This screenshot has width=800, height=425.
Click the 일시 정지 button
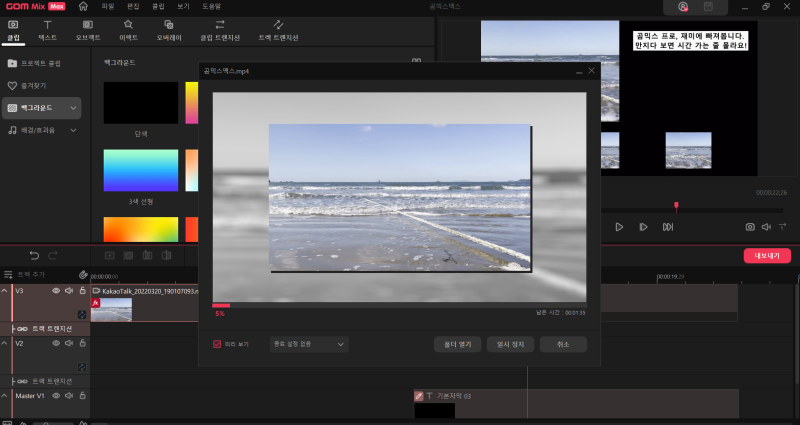510,344
